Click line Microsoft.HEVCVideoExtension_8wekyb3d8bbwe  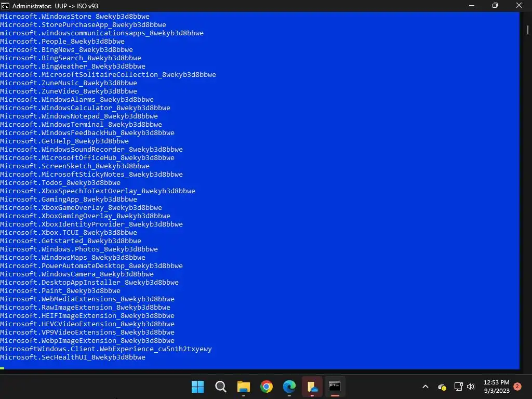87,324
